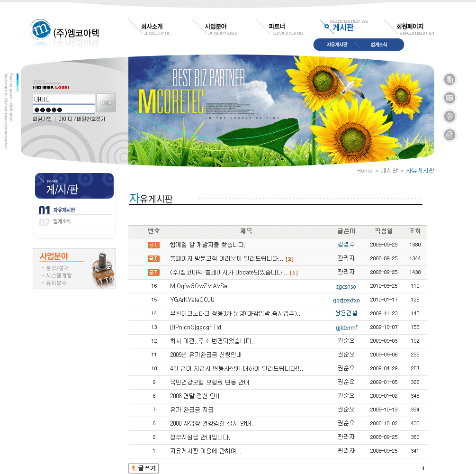The image size is (476, 474).
Task: Open post '(주)엠코아텍 홈페이지가 Update되었습니다'
Action: (x=228, y=273)
